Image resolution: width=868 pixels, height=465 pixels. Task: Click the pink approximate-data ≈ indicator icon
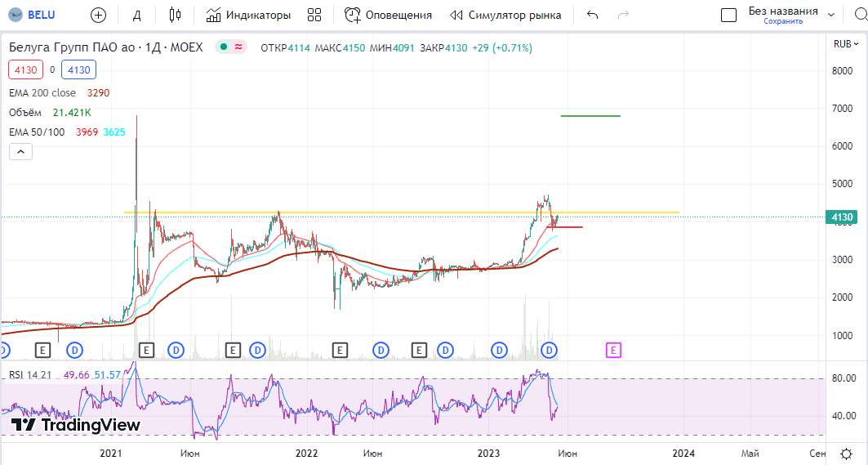point(238,47)
